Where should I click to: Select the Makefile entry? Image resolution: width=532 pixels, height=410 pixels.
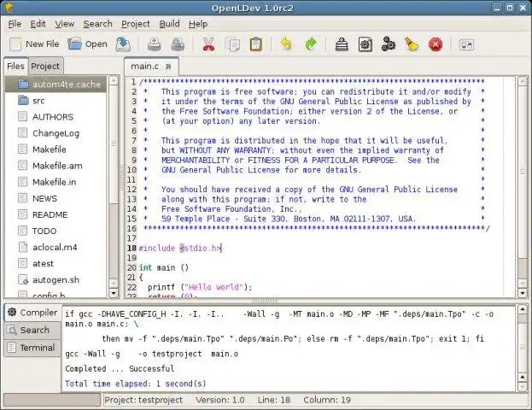[56, 149]
